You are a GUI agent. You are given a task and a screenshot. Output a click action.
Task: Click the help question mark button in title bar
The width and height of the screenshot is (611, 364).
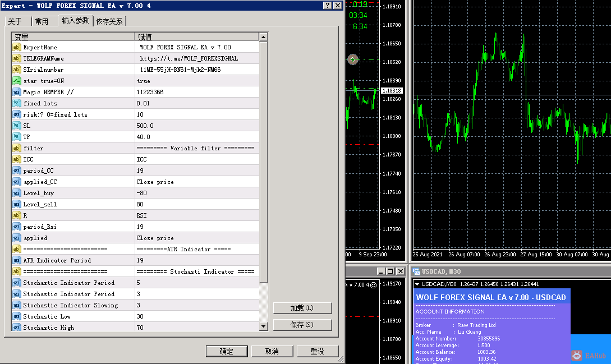point(328,5)
